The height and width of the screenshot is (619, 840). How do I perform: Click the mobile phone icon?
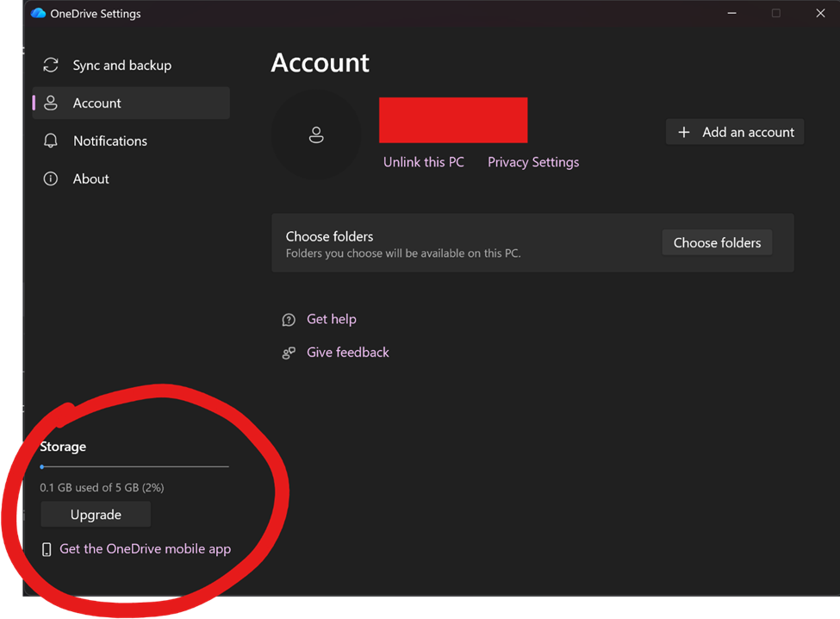47,549
